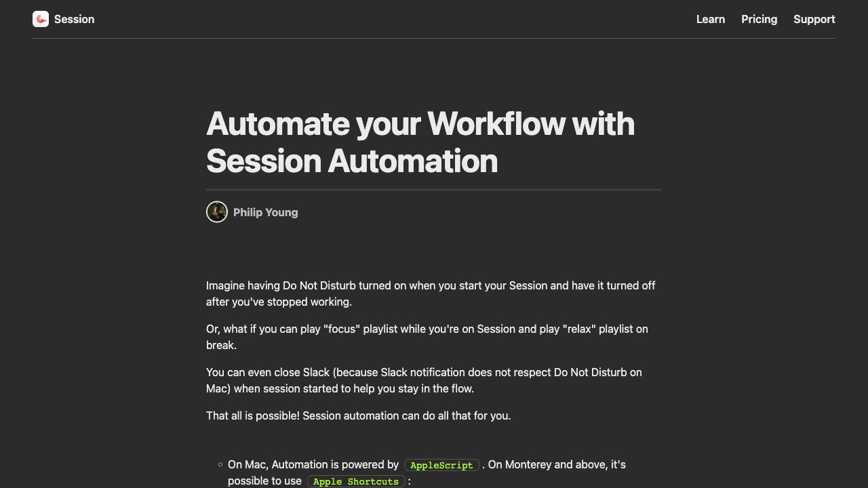Click Philip Young's avatar photo

216,211
